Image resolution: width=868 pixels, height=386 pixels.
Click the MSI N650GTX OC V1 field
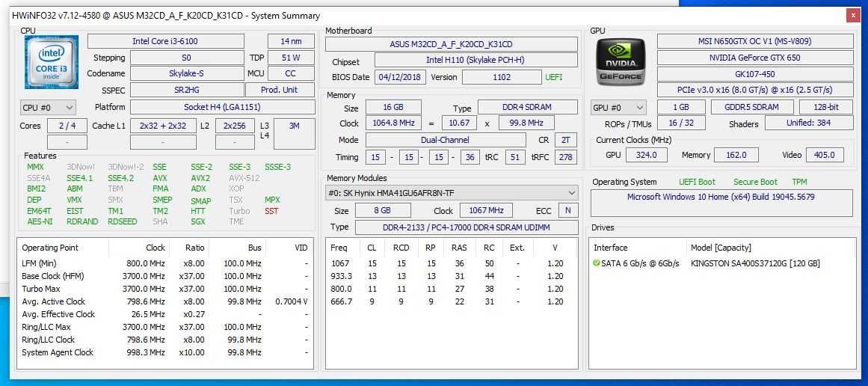(755, 41)
